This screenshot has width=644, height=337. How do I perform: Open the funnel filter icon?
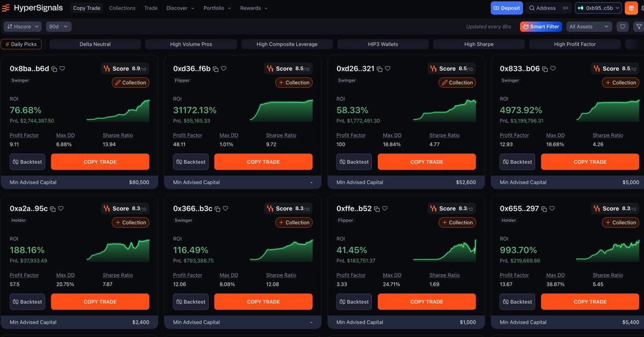[x=638, y=26]
